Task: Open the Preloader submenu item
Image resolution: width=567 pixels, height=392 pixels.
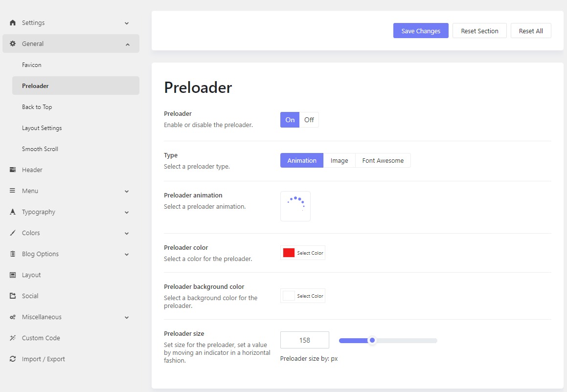Action: (x=75, y=86)
